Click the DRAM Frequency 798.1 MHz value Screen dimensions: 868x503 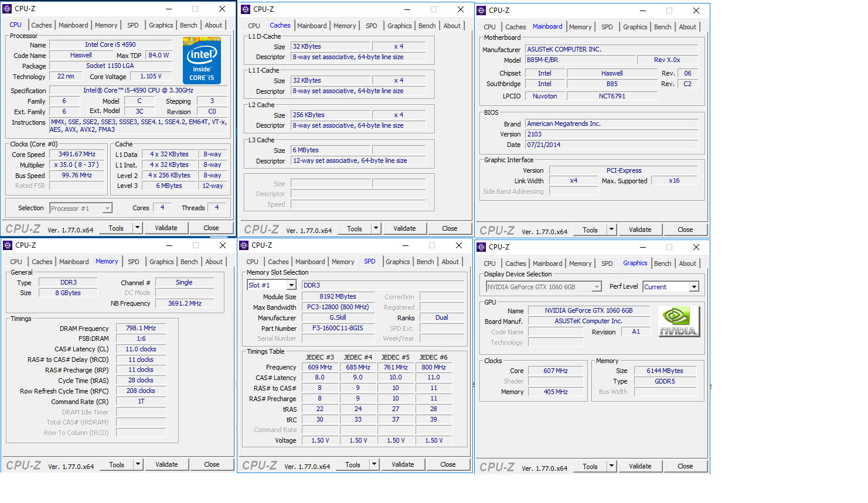click(x=141, y=329)
